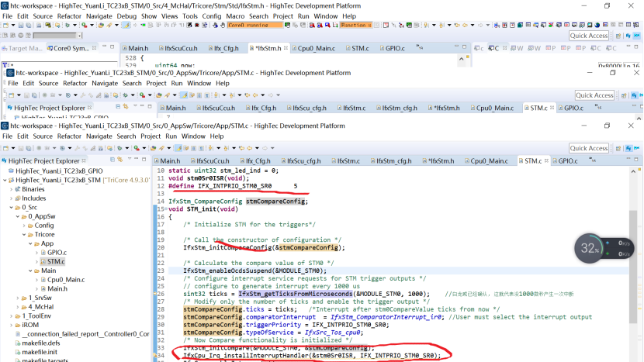Viewport: 644px width, 362px height.
Task: Collapse HighTec_YuanLi_TC23xB_STM project node
Action: [x=5, y=180]
